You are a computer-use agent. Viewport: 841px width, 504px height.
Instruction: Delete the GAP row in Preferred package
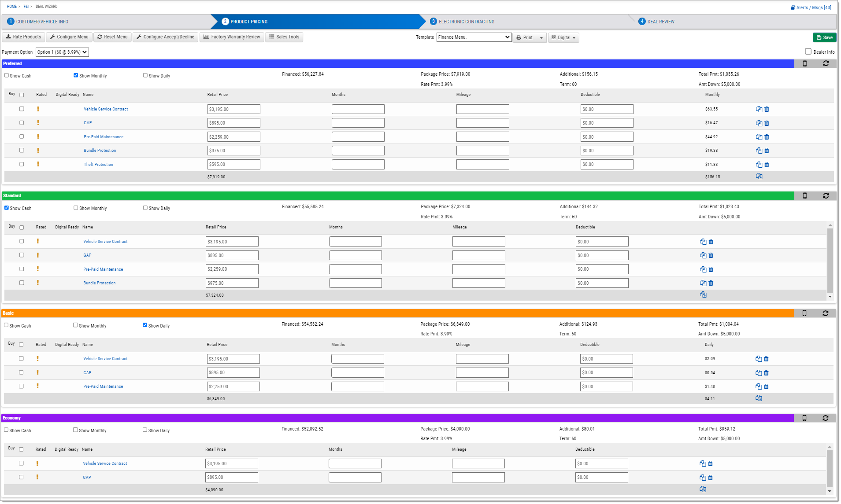tap(767, 123)
